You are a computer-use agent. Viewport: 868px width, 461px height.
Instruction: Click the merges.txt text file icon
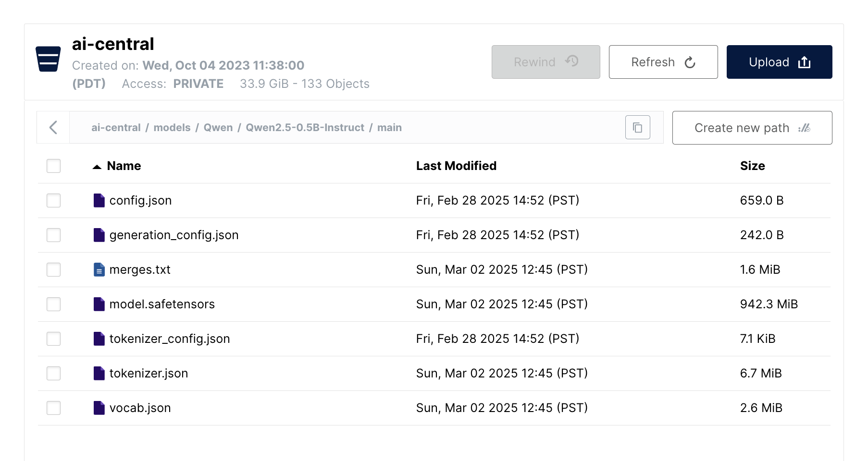pos(99,269)
